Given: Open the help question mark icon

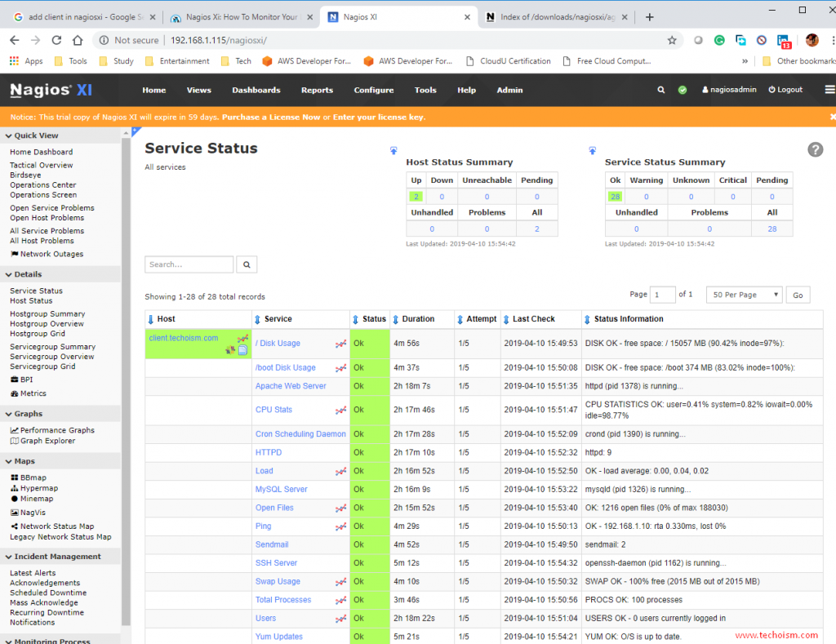Looking at the screenshot, I should click(x=816, y=149).
